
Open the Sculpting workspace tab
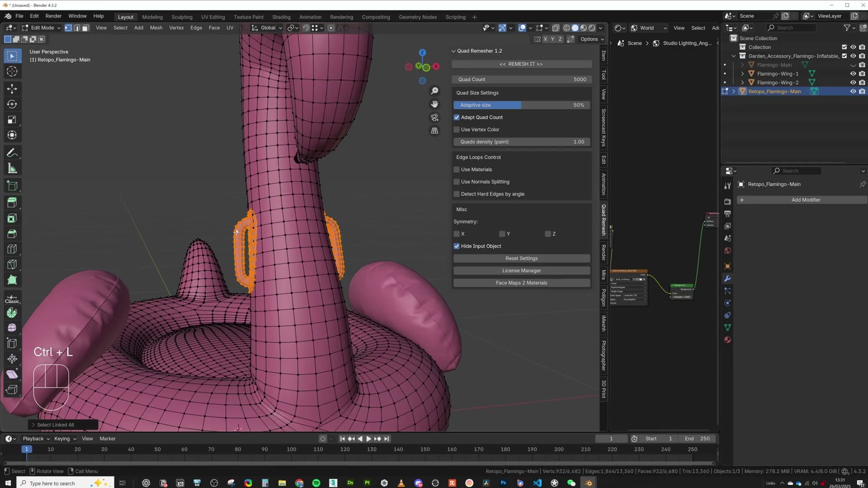coord(182,17)
